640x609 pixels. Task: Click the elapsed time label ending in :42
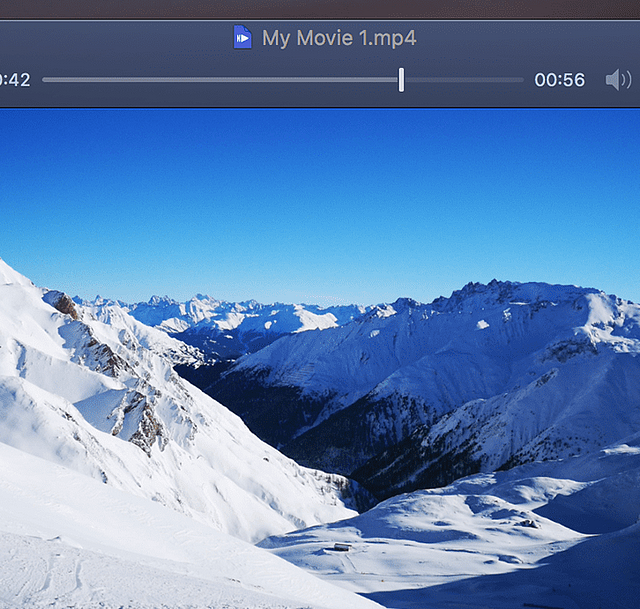15,80
